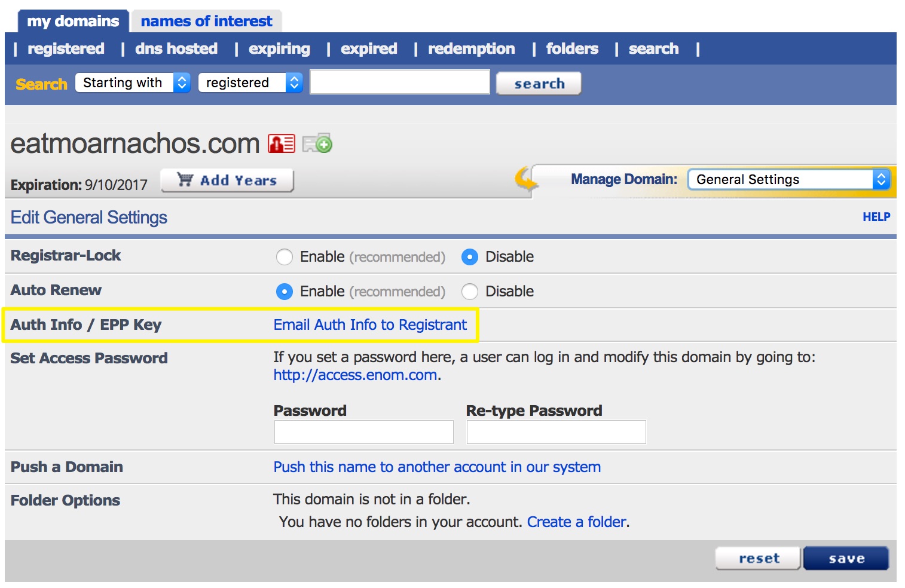Click the search button next to the text box

click(x=539, y=83)
